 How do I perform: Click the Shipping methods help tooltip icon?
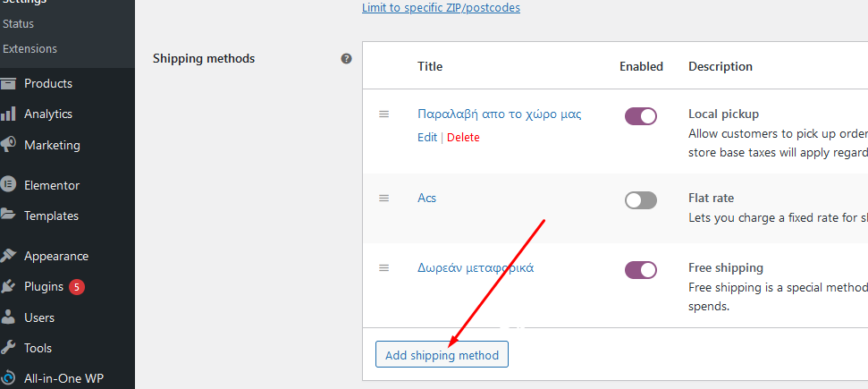(x=347, y=58)
